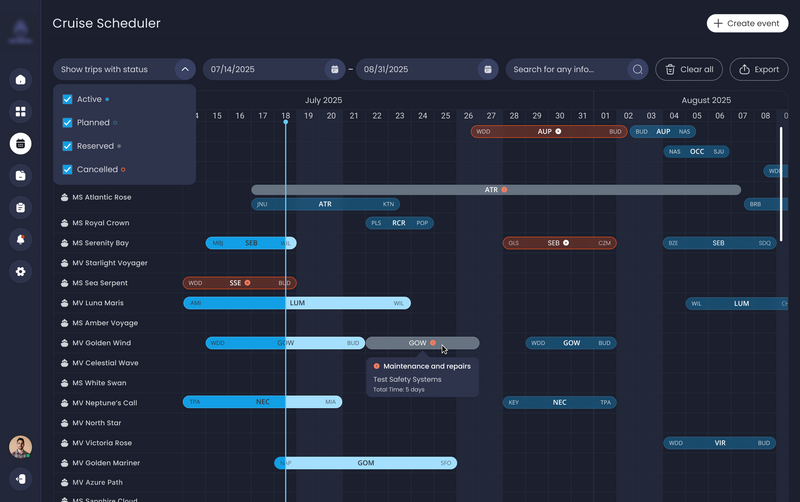The width and height of the screenshot is (800, 502).
Task: Click the grey GOW maintenance bar
Action: pos(422,343)
